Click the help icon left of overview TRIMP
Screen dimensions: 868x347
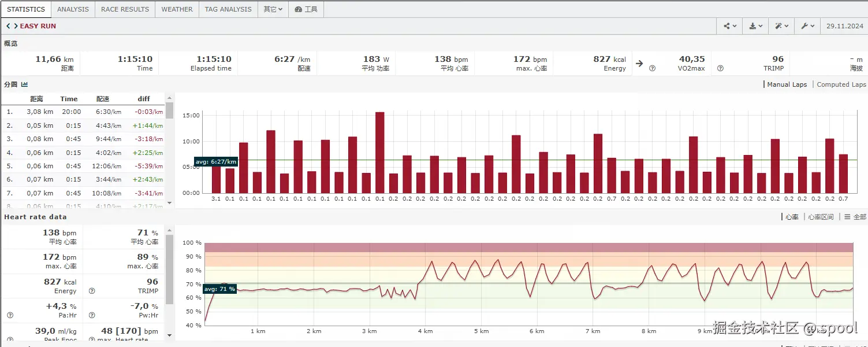720,68
